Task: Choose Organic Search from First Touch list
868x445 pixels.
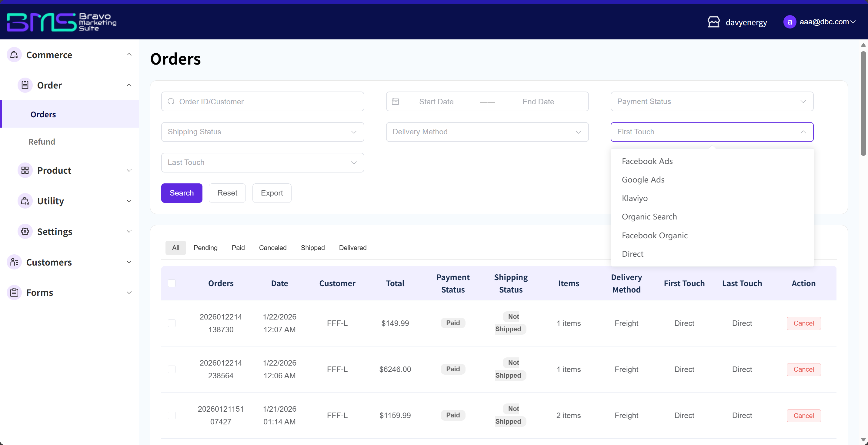Action: click(x=649, y=217)
